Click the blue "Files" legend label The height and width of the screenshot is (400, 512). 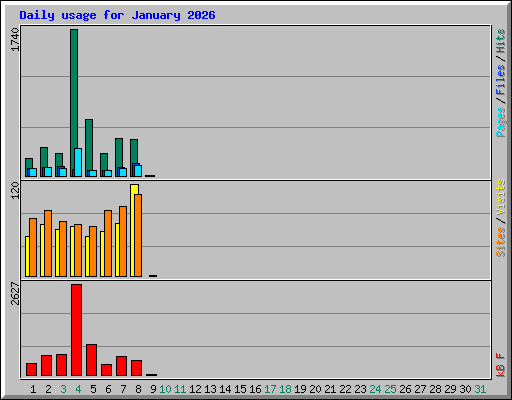pos(501,80)
